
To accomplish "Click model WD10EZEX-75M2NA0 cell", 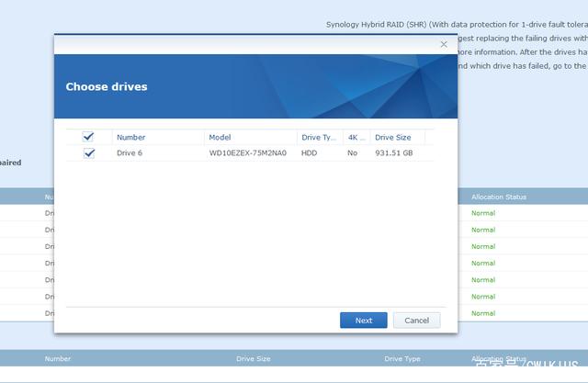I will click(x=247, y=153).
